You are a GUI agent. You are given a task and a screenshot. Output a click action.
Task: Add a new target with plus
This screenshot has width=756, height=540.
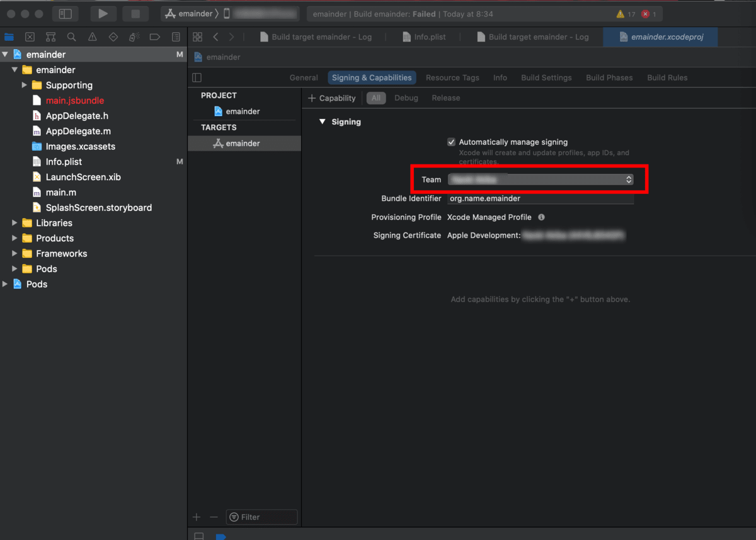tap(197, 517)
